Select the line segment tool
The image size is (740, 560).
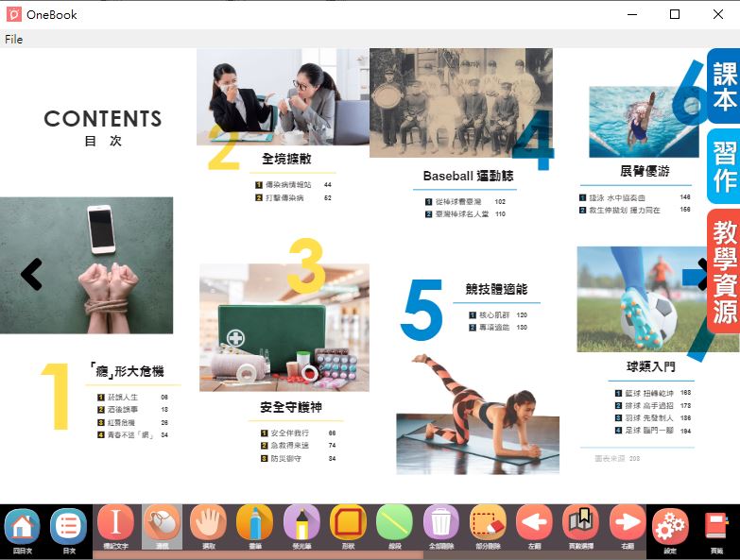click(x=394, y=523)
